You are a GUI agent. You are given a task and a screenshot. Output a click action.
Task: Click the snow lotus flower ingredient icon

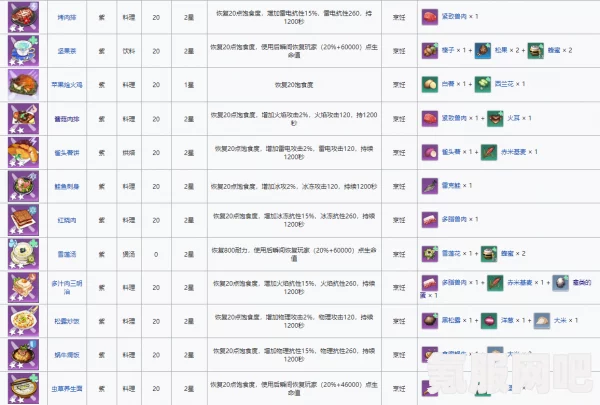click(x=430, y=253)
